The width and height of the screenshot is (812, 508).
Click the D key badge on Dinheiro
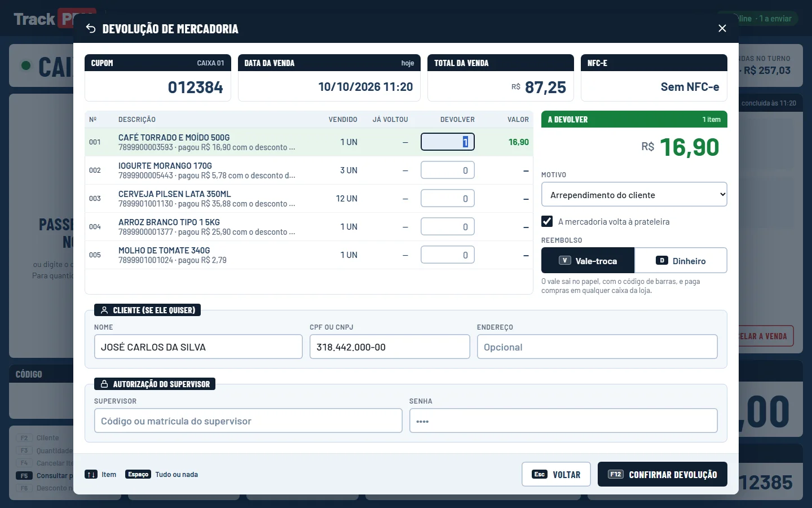[662, 260]
